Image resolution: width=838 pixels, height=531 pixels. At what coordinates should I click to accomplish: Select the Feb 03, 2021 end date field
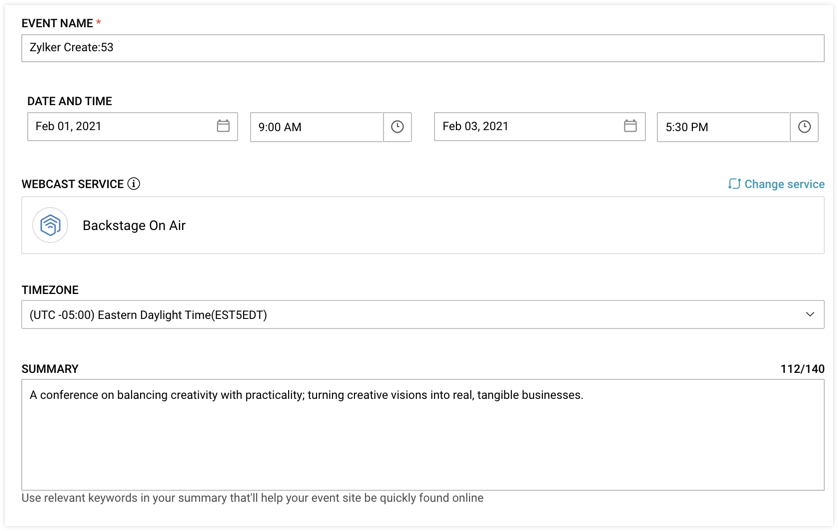coord(527,126)
